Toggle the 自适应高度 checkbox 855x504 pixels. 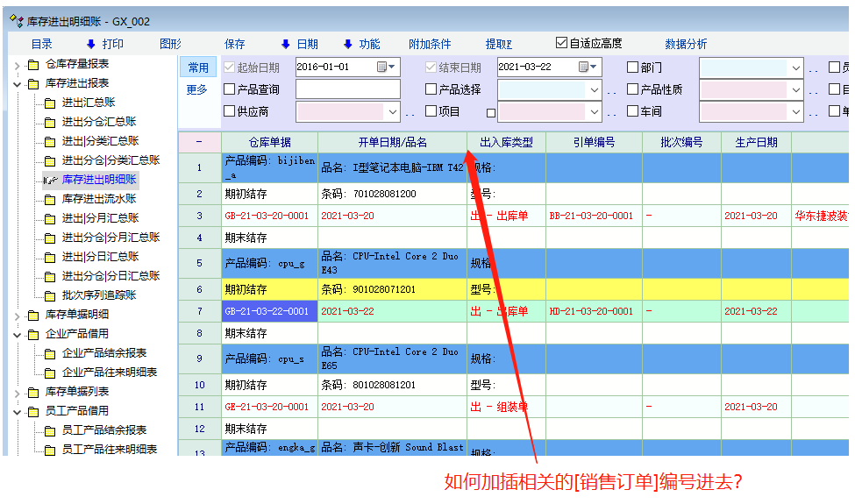tap(562, 42)
